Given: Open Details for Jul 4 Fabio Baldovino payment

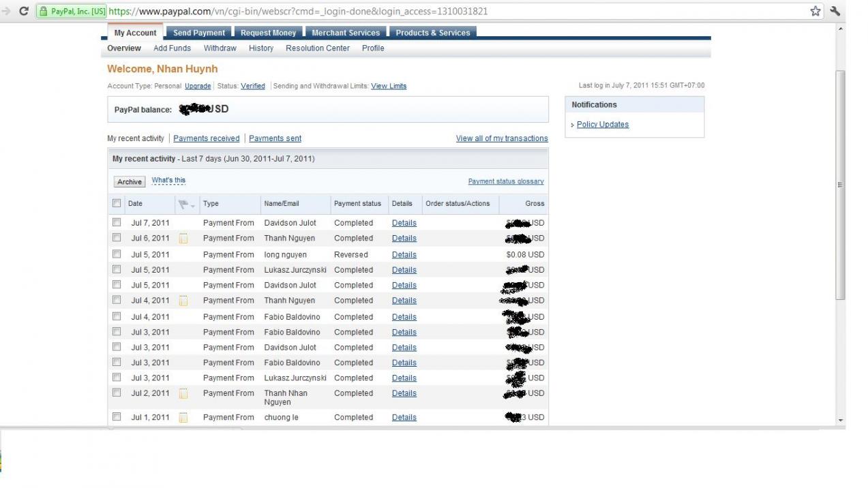Looking at the screenshot, I should [x=404, y=317].
